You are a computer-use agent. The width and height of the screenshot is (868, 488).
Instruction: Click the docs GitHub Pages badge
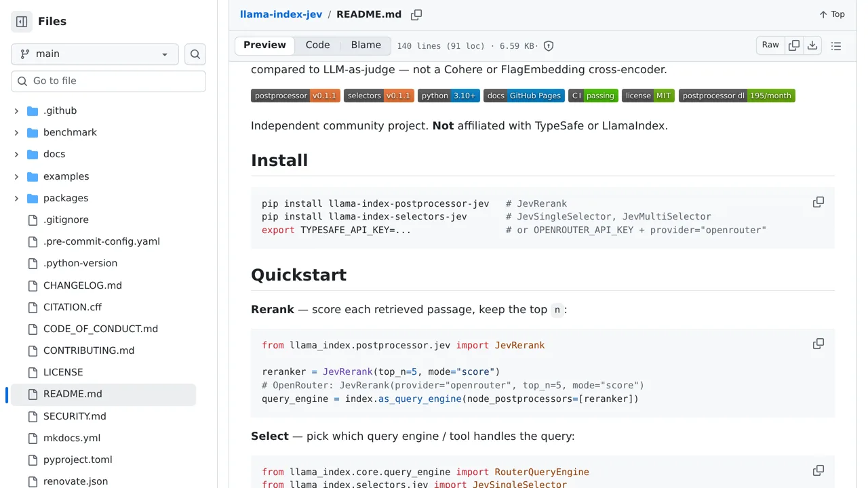click(524, 96)
